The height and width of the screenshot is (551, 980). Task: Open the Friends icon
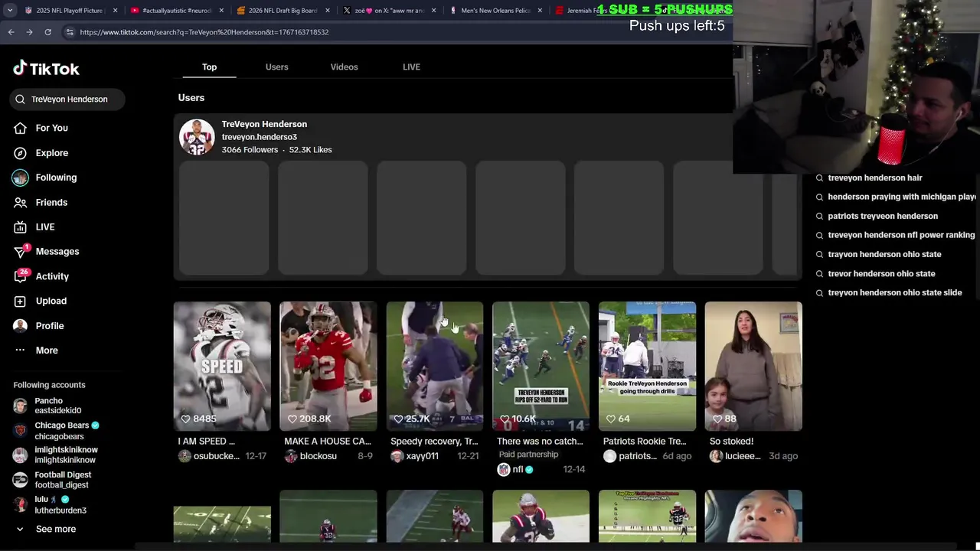[21, 202]
